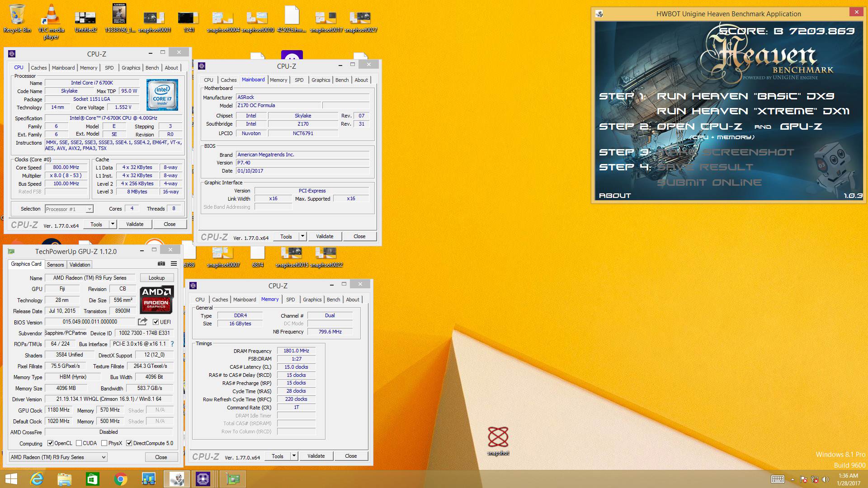Open the Bench tab in CPU-Z CPU window

(x=152, y=68)
